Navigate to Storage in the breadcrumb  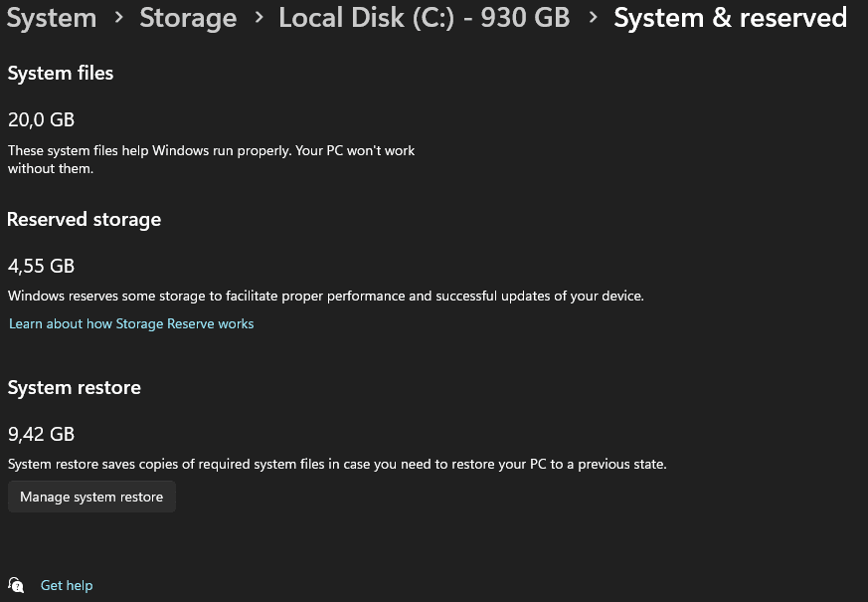click(x=188, y=18)
